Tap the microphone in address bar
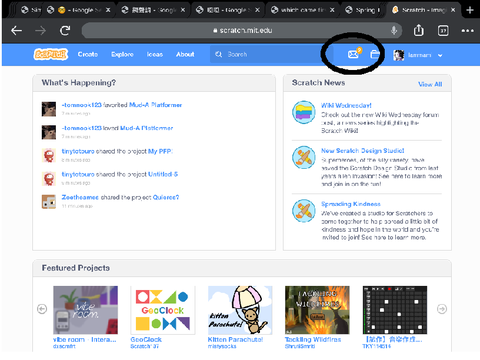480x360 pixels. (394, 30)
